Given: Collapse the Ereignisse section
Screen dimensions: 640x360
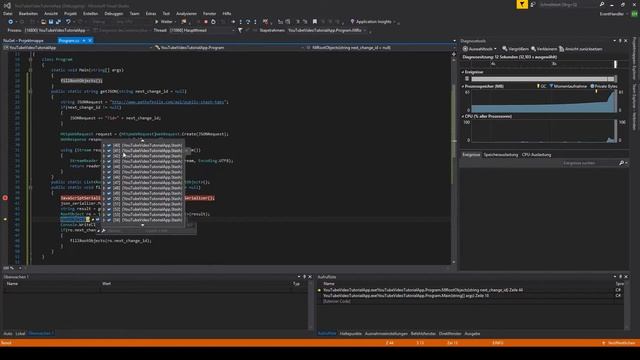Looking at the screenshot, I should coord(463,72).
